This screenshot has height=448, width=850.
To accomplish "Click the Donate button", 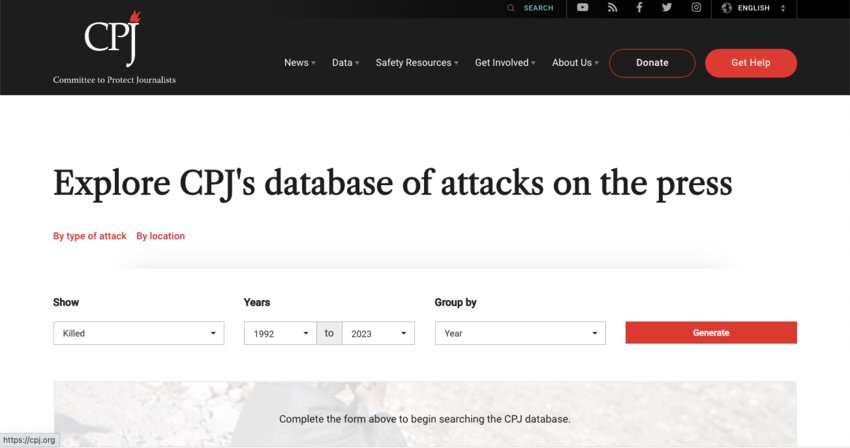I will (652, 63).
